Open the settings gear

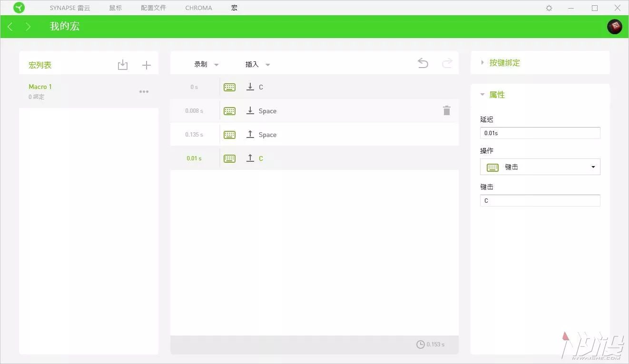549,8
